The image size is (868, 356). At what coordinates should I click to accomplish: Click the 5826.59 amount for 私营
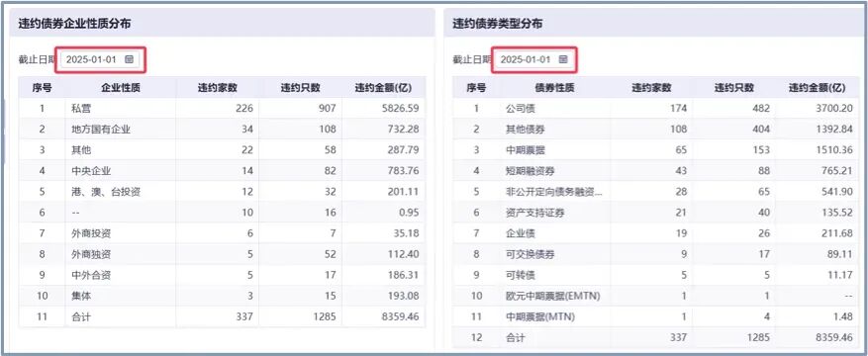tap(399, 109)
